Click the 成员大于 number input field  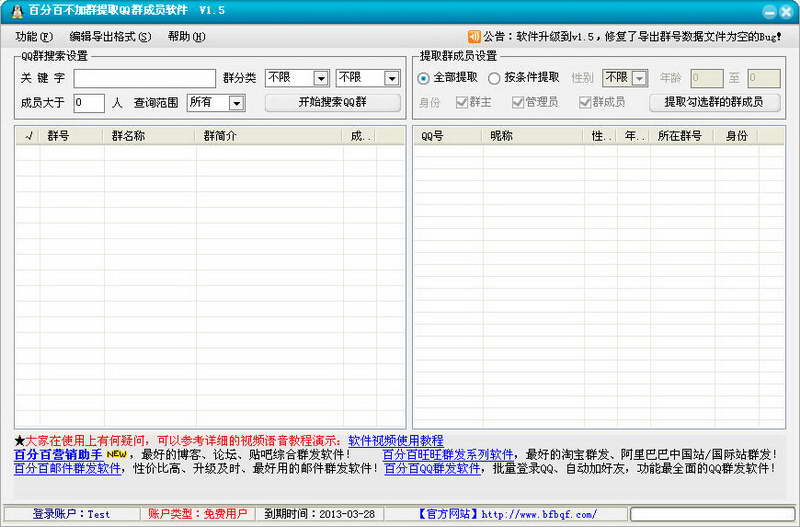click(x=89, y=103)
